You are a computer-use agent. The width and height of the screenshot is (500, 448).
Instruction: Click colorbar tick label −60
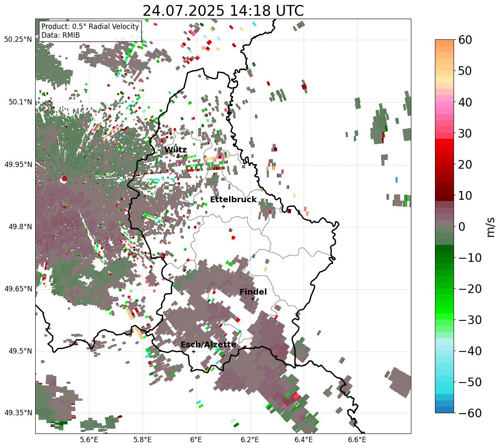[470, 413]
